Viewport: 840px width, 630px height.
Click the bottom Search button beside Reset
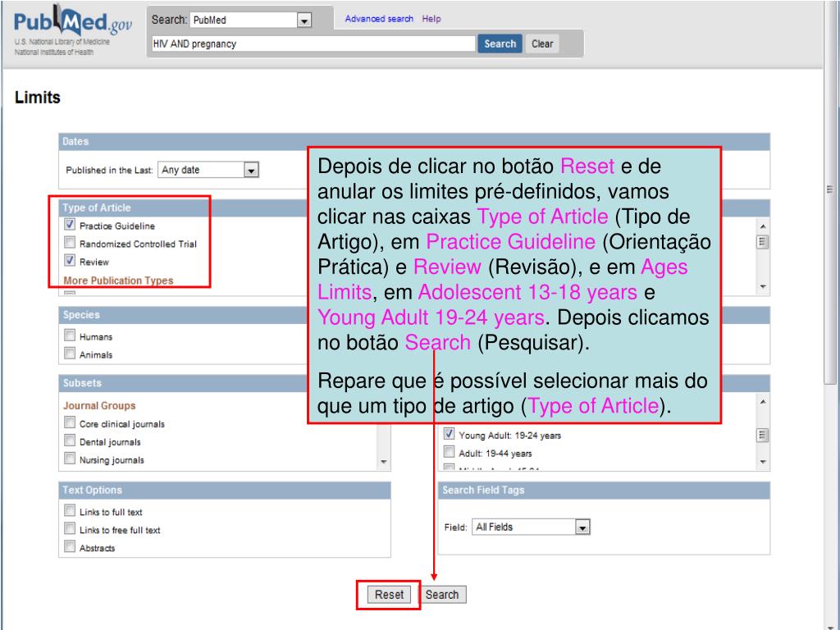(x=442, y=595)
